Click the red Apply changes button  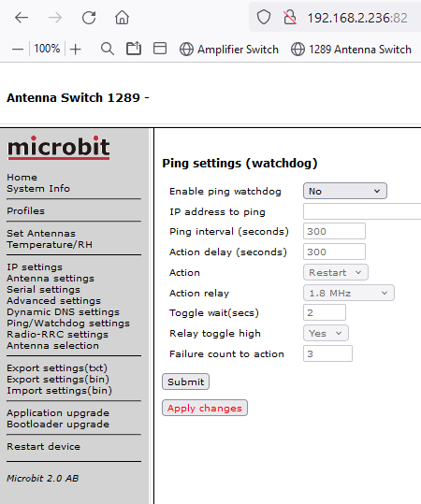205,408
